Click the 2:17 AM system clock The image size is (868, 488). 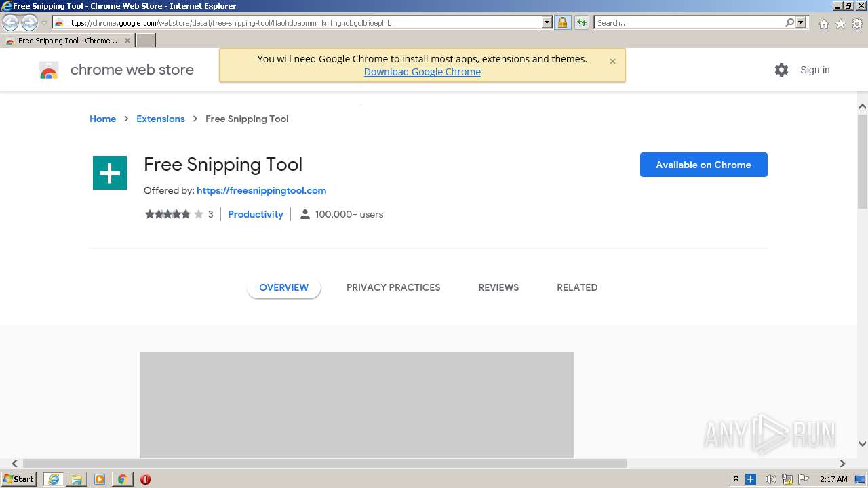pyautogui.click(x=833, y=479)
